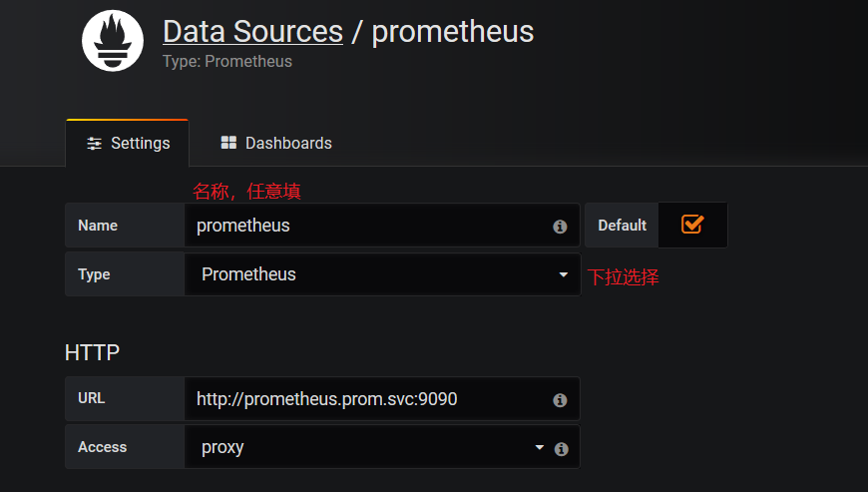
Task: Click the Settings tab sliders icon
Action: (x=94, y=144)
